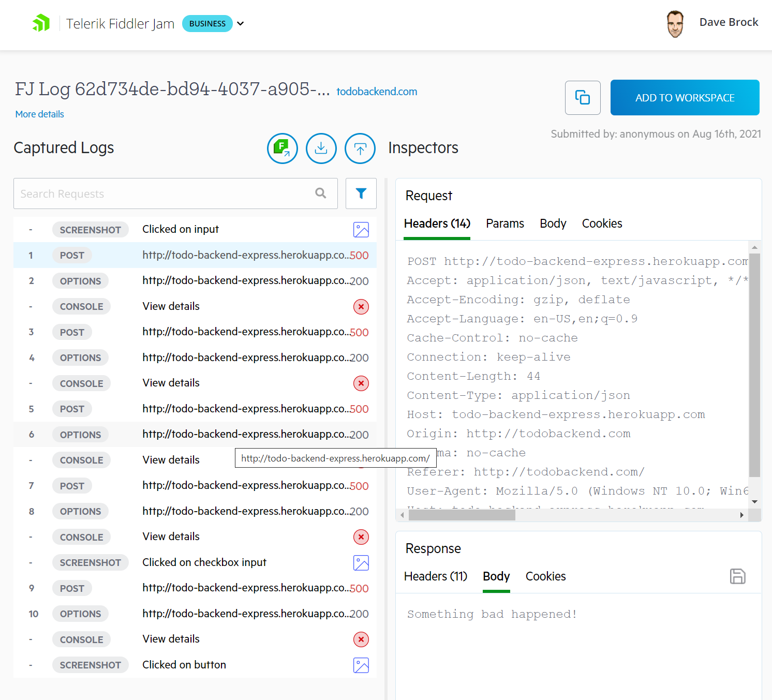Screen dimensions: 772x700
Task: Switch to request Headers (14) tab
Action: [437, 224]
